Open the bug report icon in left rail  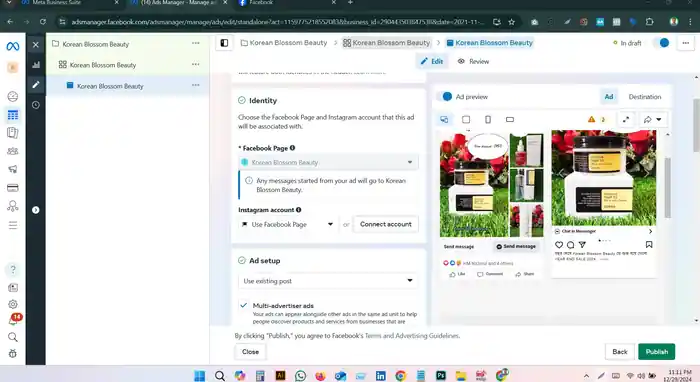click(12, 353)
